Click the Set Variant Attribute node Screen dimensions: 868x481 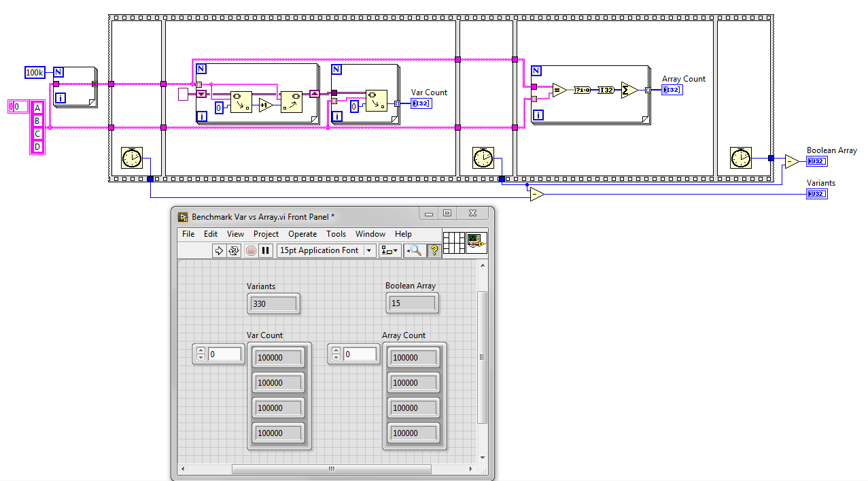(x=292, y=101)
